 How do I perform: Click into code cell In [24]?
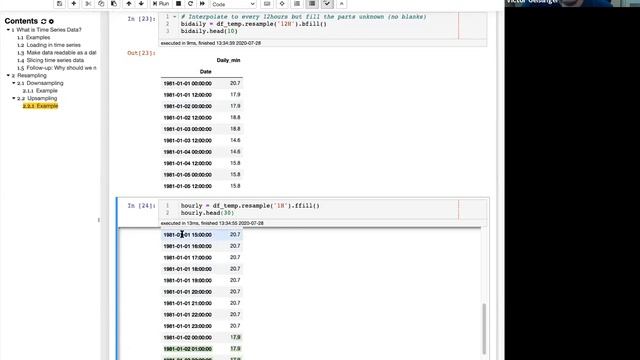[322, 209]
